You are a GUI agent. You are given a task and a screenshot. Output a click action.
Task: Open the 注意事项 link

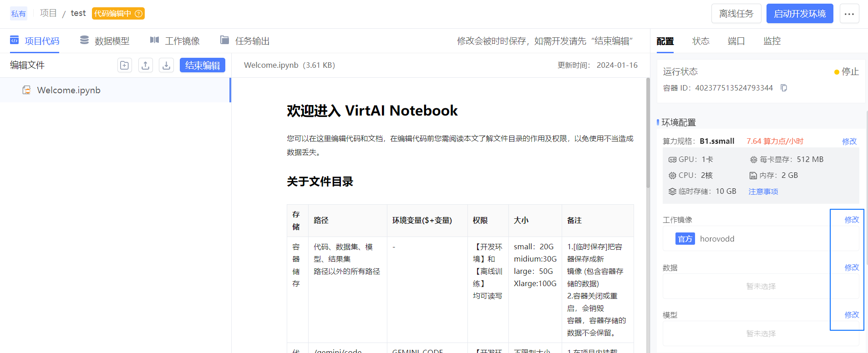(763, 192)
